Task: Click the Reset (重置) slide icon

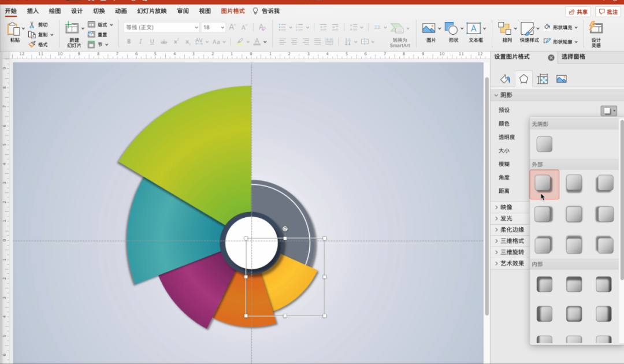Action: [91, 35]
